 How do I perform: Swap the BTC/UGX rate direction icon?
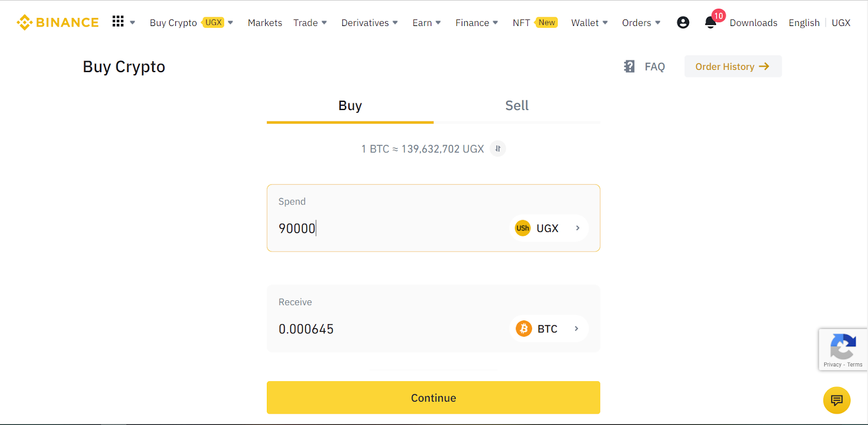click(x=497, y=149)
